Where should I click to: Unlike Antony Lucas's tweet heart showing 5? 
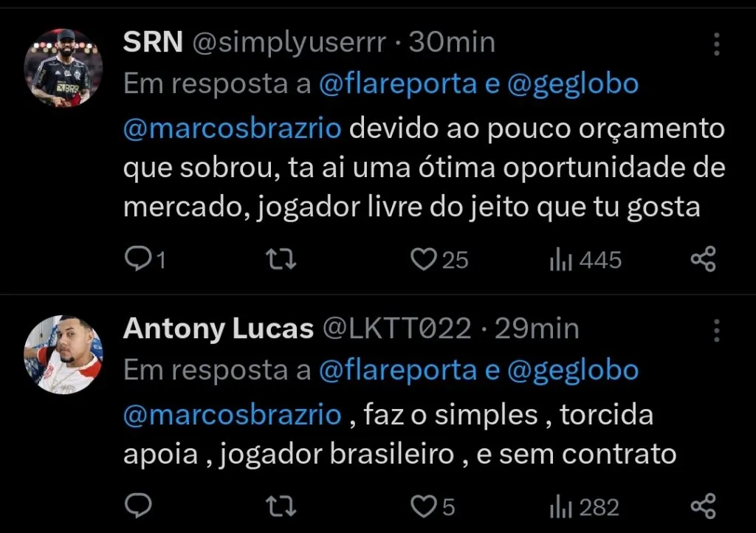click(425, 507)
